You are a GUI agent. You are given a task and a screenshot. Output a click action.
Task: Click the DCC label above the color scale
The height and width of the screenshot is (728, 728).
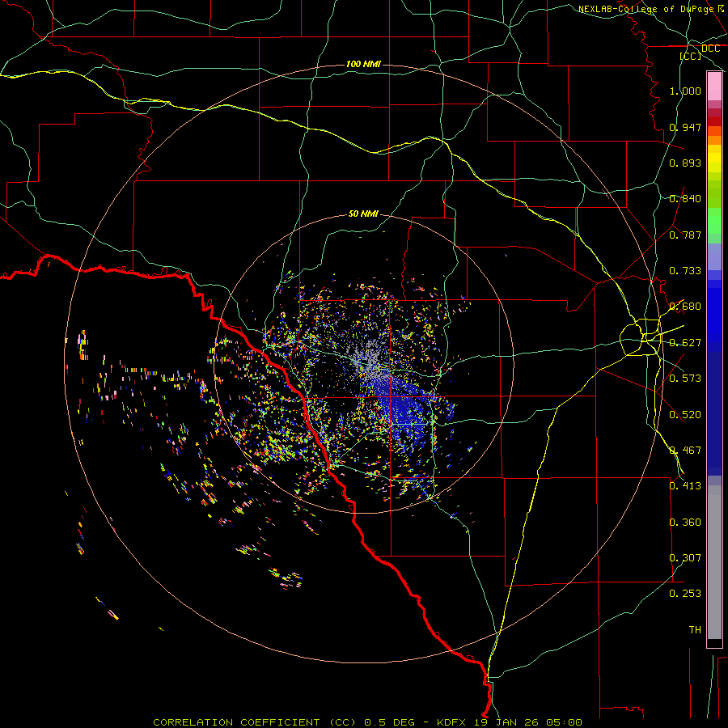click(x=710, y=49)
